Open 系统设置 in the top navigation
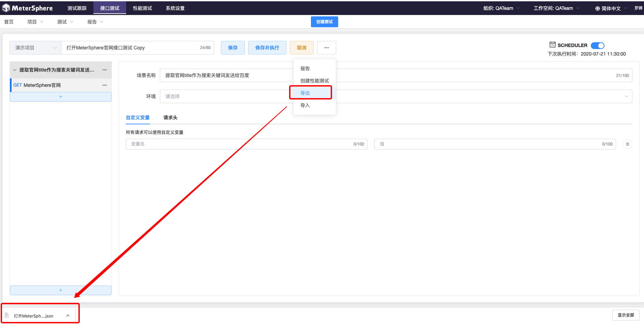Viewport: 644px width, 324px height. click(175, 8)
